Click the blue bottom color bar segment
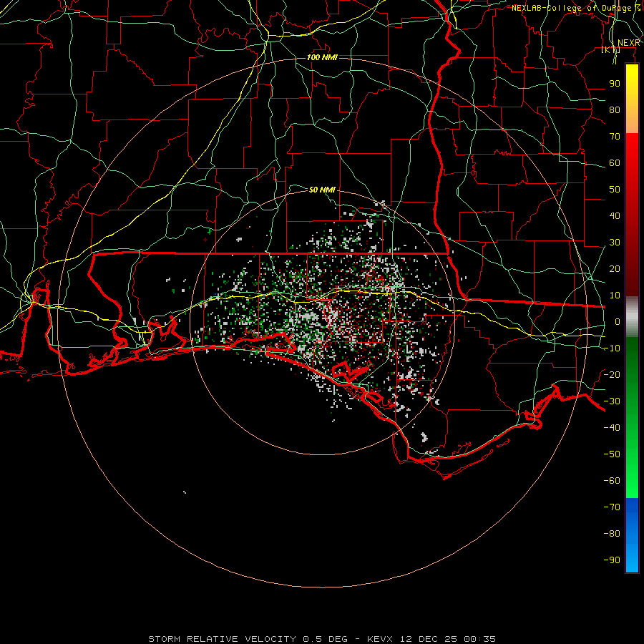Viewport: 644px width, 644px height. point(632,535)
